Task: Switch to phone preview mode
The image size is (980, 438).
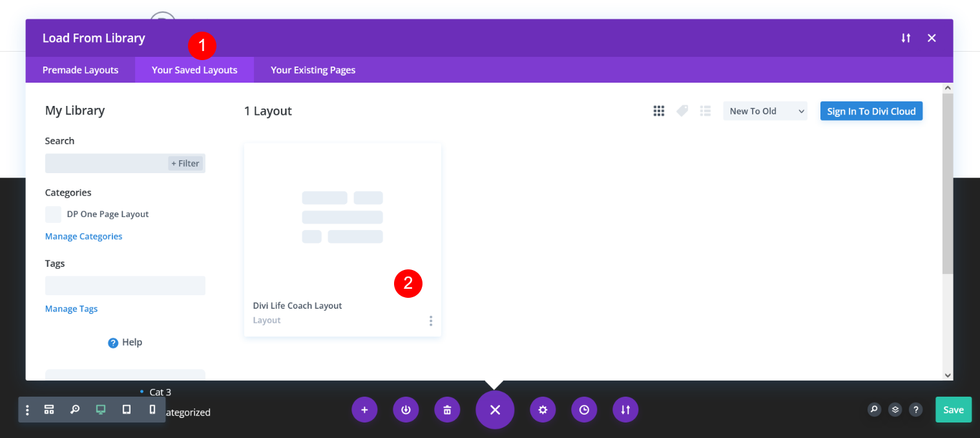Action: [x=152, y=409]
